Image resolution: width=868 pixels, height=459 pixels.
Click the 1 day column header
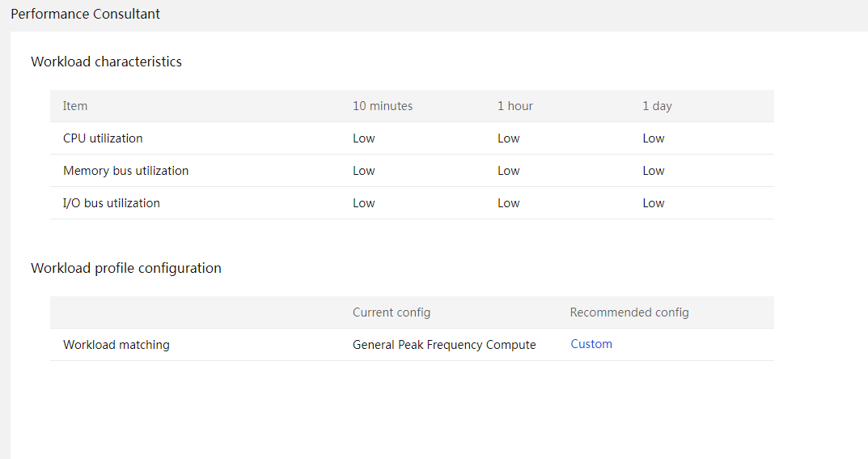[x=657, y=106]
